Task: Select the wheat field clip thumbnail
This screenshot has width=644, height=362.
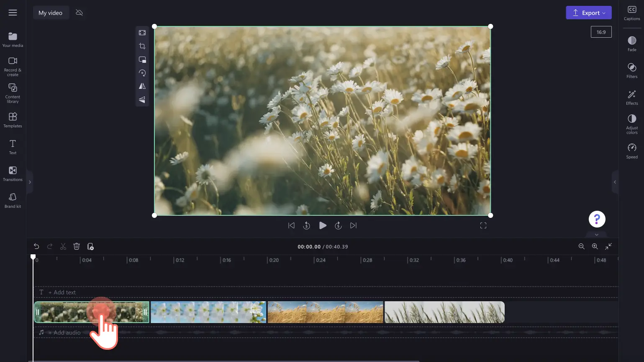Action: (x=325, y=312)
